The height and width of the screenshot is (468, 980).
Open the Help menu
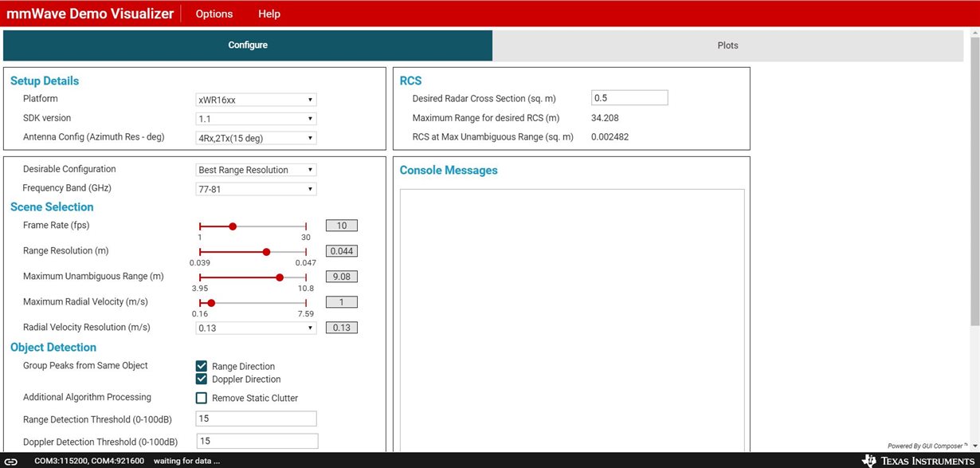pos(269,14)
